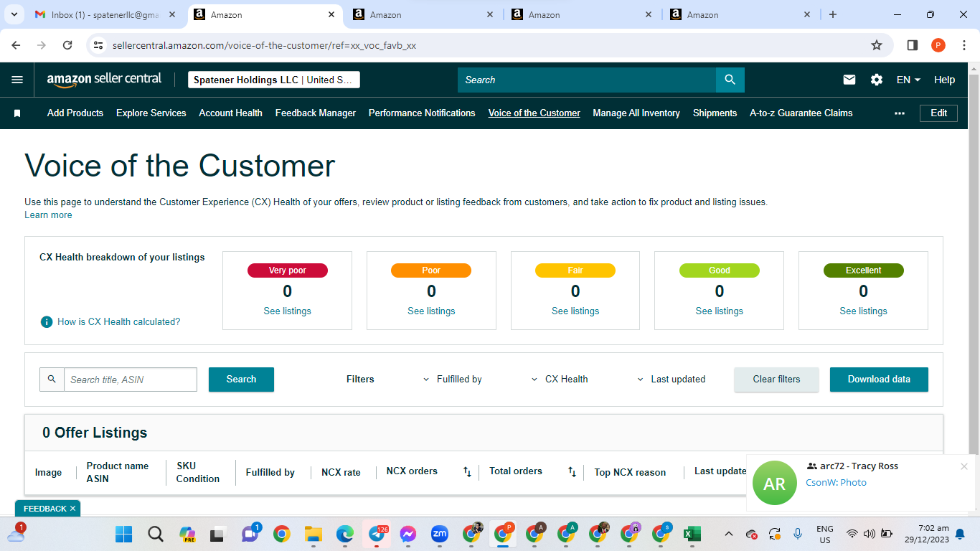Click the bookmark icon in the favorites bar
Image resolution: width=980 pixels, height=551 pixels.
coord(17,113)
